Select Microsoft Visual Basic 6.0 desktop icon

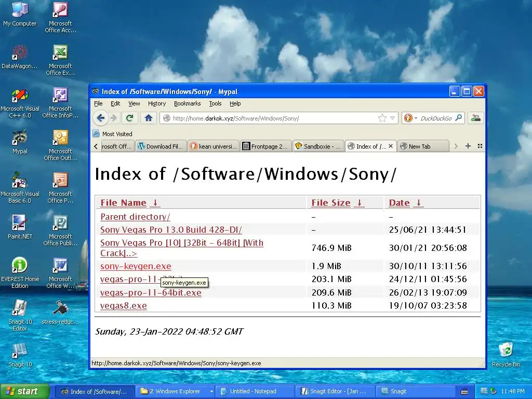click(x=20, y=189)
